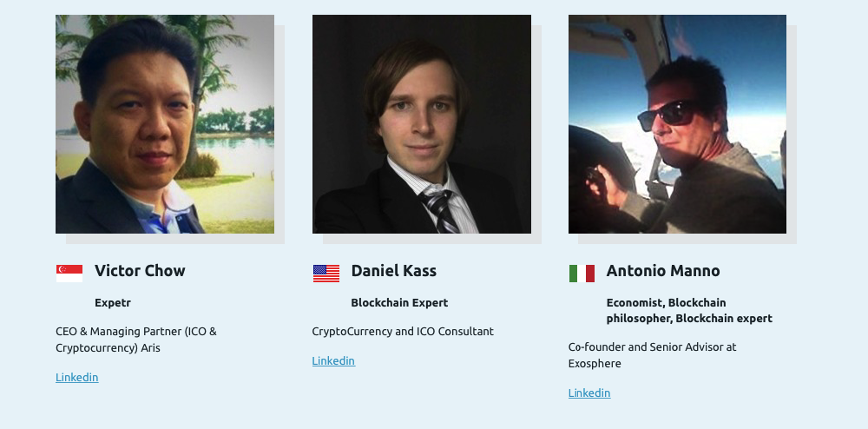
Task: Open Antonio Manno's Linkedin link
Action: (x=589, y=393)
